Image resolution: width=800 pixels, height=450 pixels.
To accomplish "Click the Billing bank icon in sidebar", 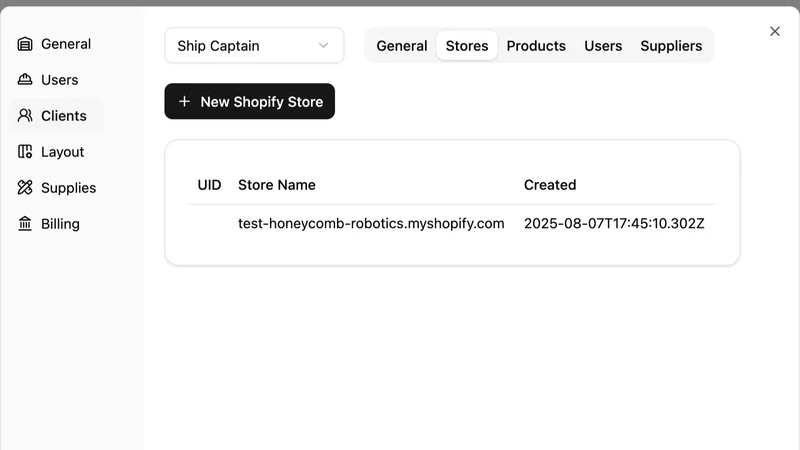I will 24,223.
